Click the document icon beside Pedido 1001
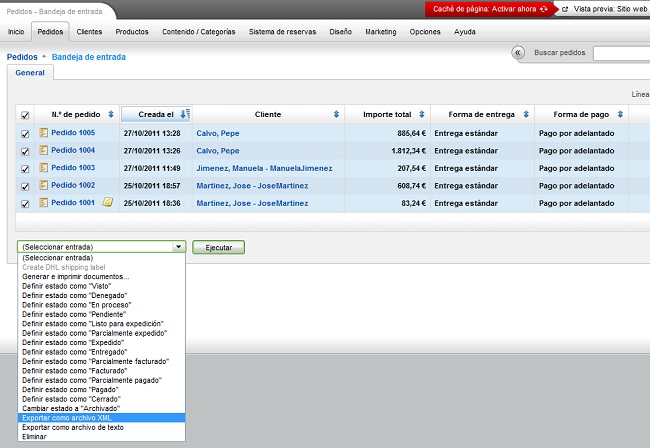This screenshot has height=448, width=650. pos(44,202)
